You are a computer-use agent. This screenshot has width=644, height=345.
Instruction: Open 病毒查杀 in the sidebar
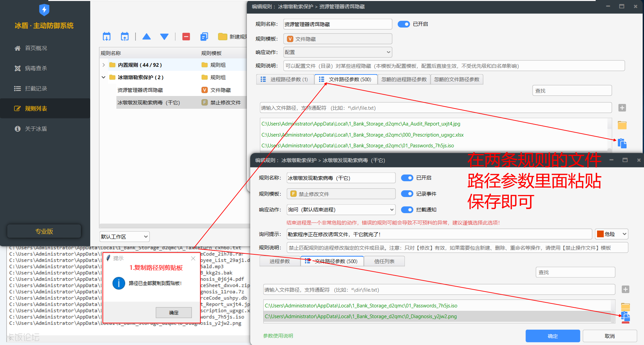pos(36,68)
